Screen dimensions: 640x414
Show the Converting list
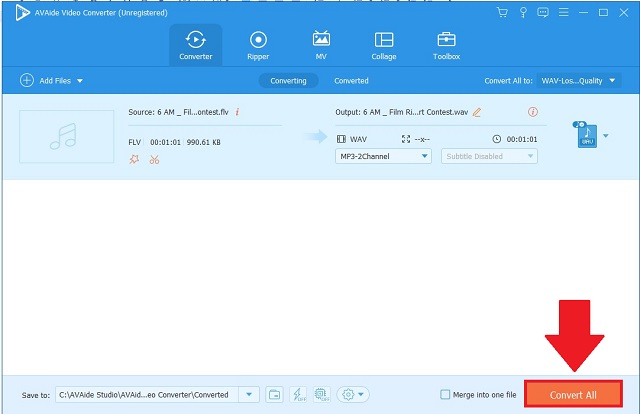click(x=288, y=81)
